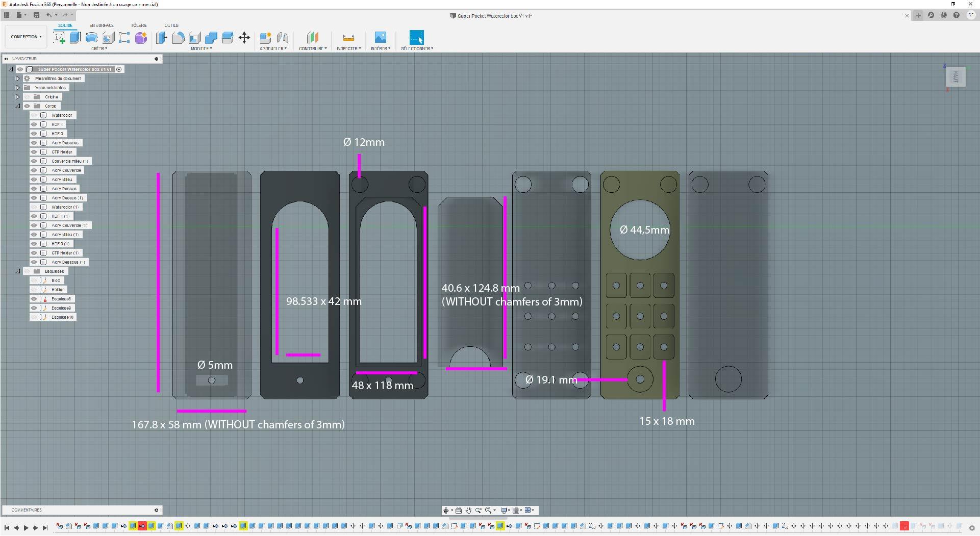The height and width of the screenshot is (536, 980).
Task: Hide the Esquisse9 sketch
Action: (x=34, y=308)
